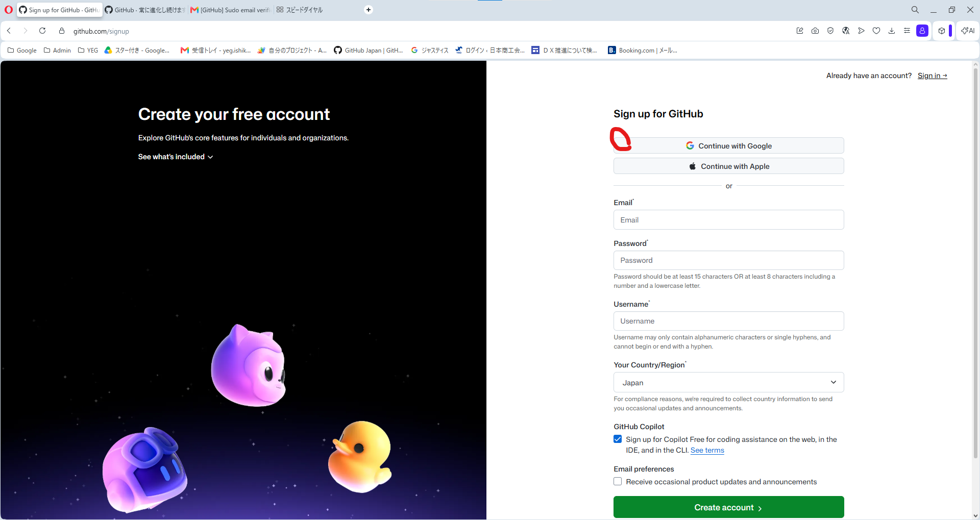Image resolution: width=980 pixels, height=520 pixels.
Task: Open the Google bookmarks folder
Action: coord(22,50)
